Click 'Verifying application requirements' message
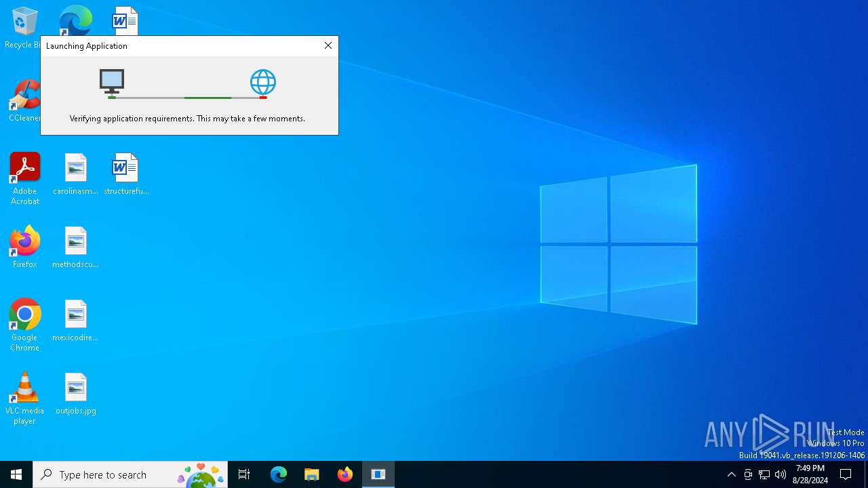Viewport: 868px width, 488px height. click(x=187, y=119)
